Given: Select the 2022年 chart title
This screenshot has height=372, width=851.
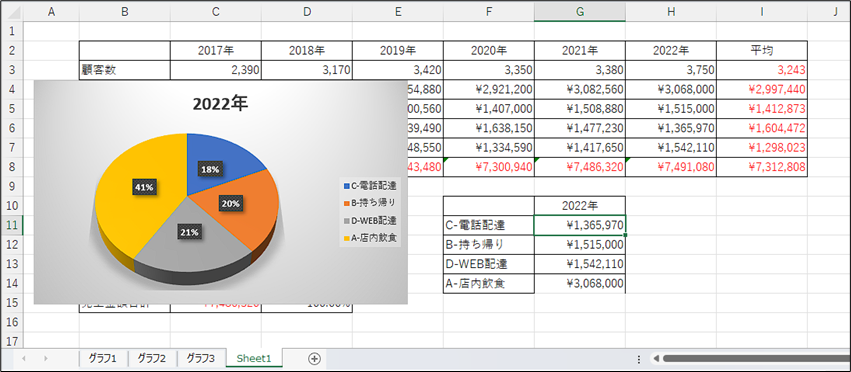Looking at the screenshot, I should coord(220,104).
